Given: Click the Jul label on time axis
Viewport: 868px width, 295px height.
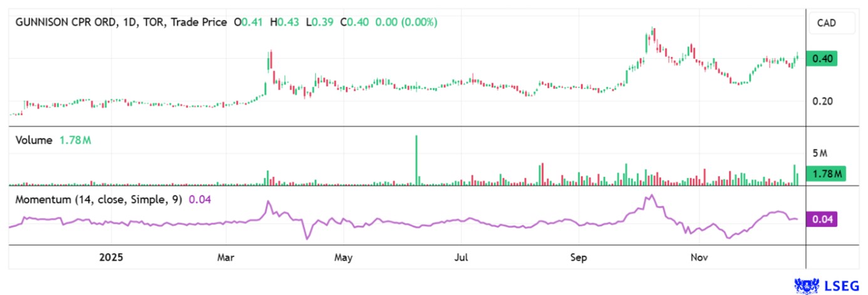Looking at the screenshot, I should tap(461, 257).
